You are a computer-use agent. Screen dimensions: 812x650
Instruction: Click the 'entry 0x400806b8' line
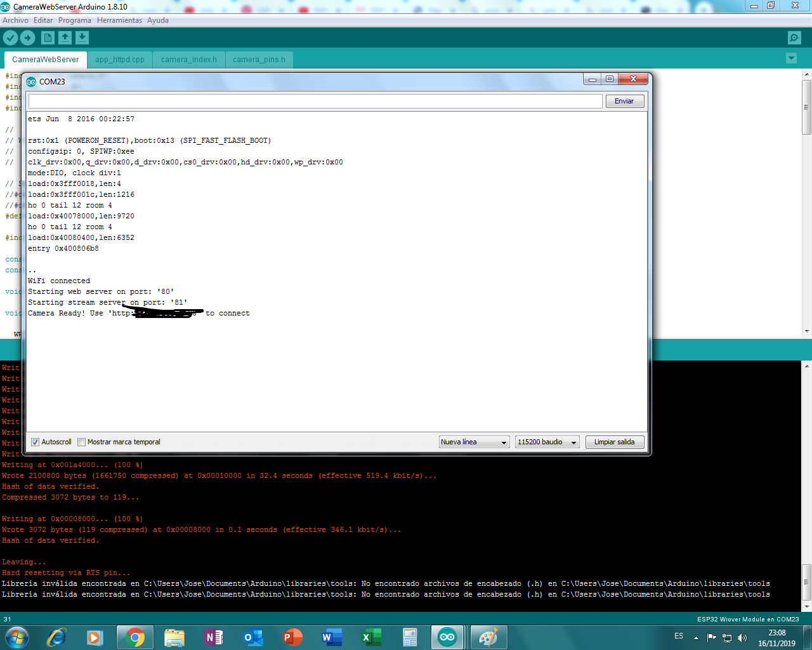pos(63,248)
